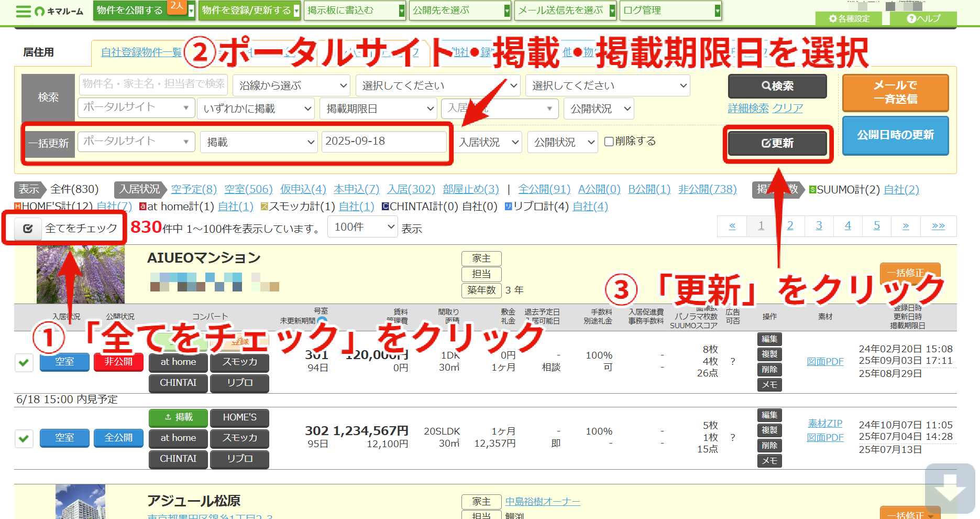Image resolution: width=980 pixels, height=519 pixels.
Task: Open 図面PDF link in row 302
Action: point(825,438)
